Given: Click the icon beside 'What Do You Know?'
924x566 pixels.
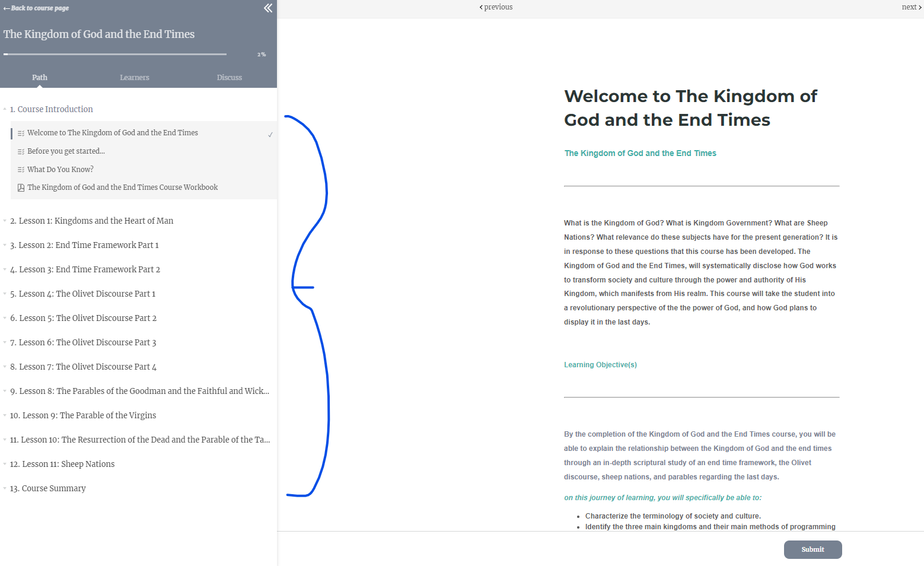Looking at the screenshot, I should [21, 170].
